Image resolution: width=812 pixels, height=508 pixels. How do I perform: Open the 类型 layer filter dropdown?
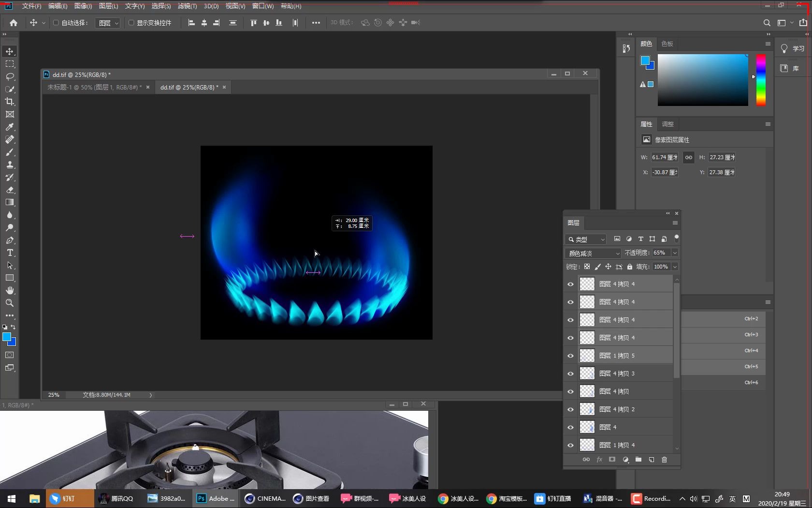(586, 239)
